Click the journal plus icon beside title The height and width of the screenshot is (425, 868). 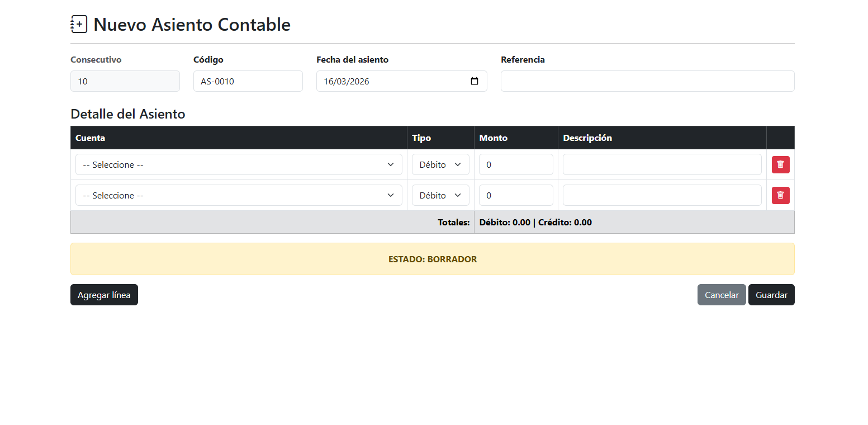pyautogui.click(x=79, y=24)
